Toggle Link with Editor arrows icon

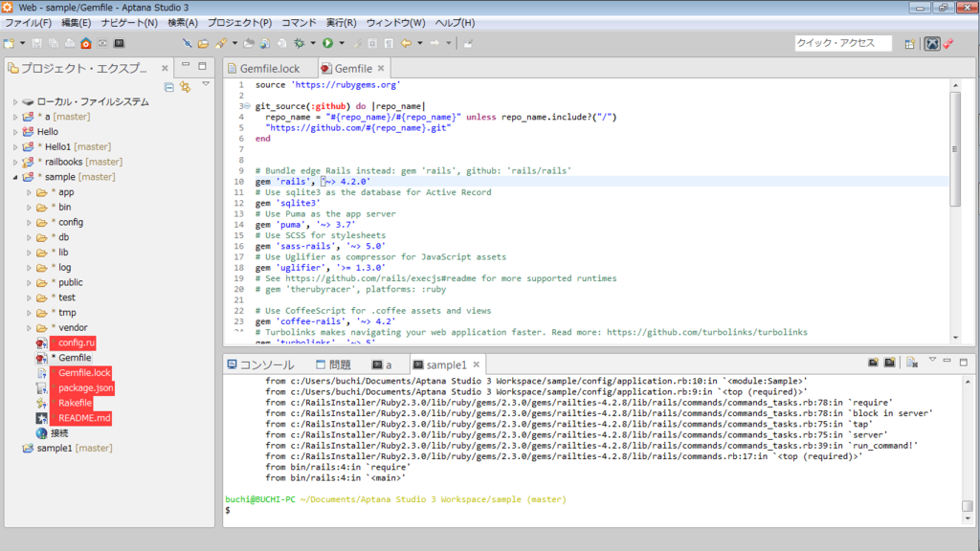[186, 87]
